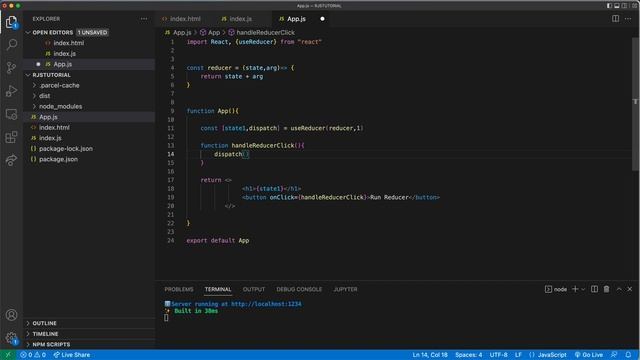Expand the .parcel-cache folder
The height and width of the screenshot is (360, 640).
tap(60, 85)
